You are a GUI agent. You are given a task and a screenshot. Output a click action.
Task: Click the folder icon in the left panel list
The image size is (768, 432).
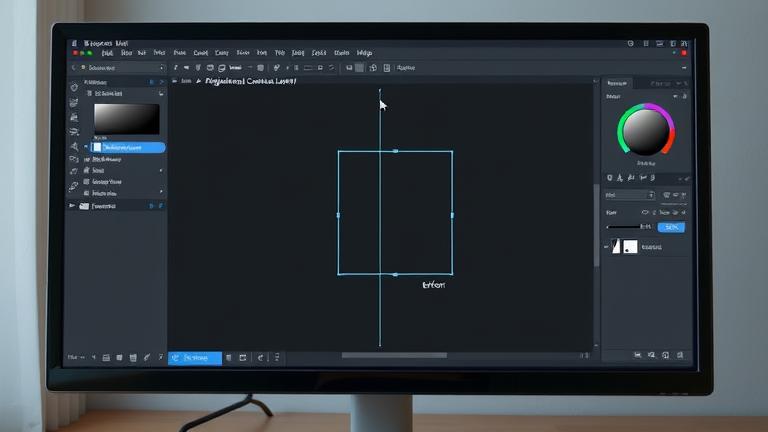84,206
